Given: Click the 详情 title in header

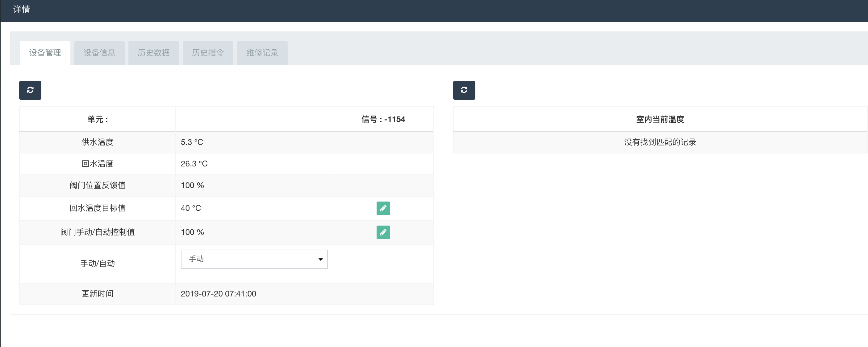Looking at the screenshot, I should 22,10.
